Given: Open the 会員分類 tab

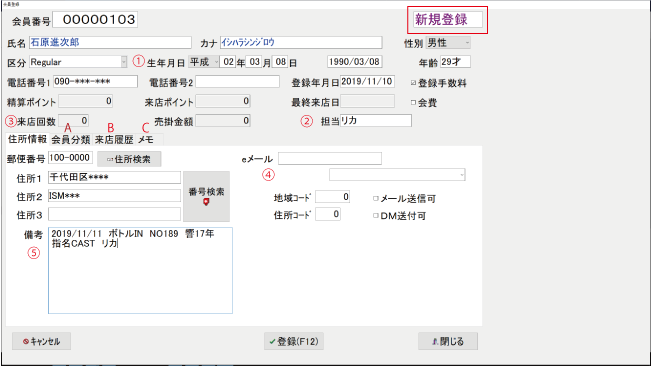Looking at the screenshot, I should point(71,140).
